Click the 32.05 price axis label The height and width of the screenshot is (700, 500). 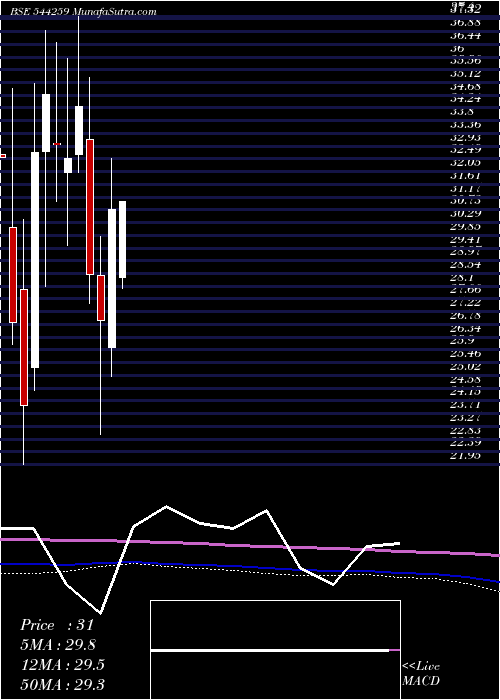point(466,162)
